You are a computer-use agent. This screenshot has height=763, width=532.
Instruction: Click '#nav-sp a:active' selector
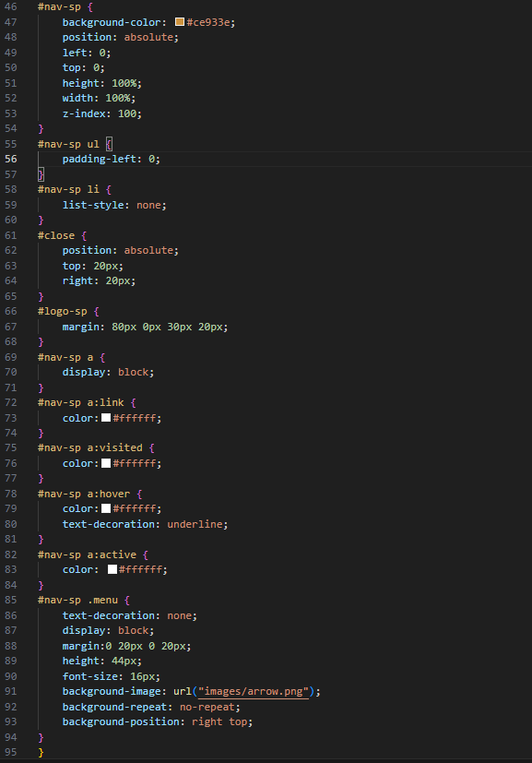tap(87, 554)
